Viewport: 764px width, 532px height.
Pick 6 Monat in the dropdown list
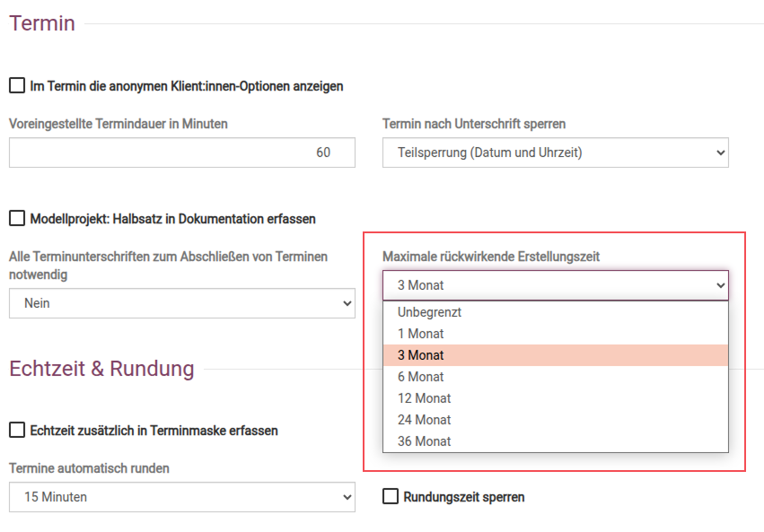coord(420,377)
